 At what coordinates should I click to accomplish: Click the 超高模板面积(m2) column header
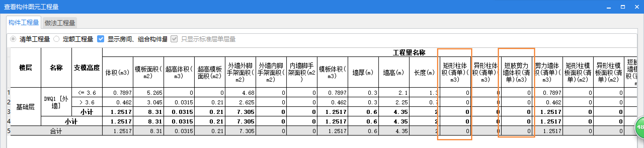tap(210, 72)
